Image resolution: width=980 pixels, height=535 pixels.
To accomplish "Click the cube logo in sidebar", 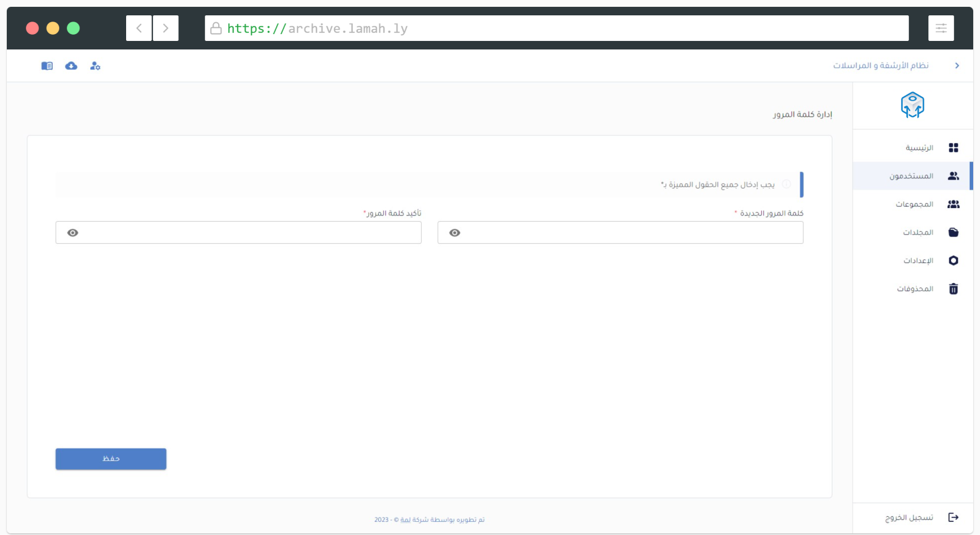I will click(x=912, y=105).
